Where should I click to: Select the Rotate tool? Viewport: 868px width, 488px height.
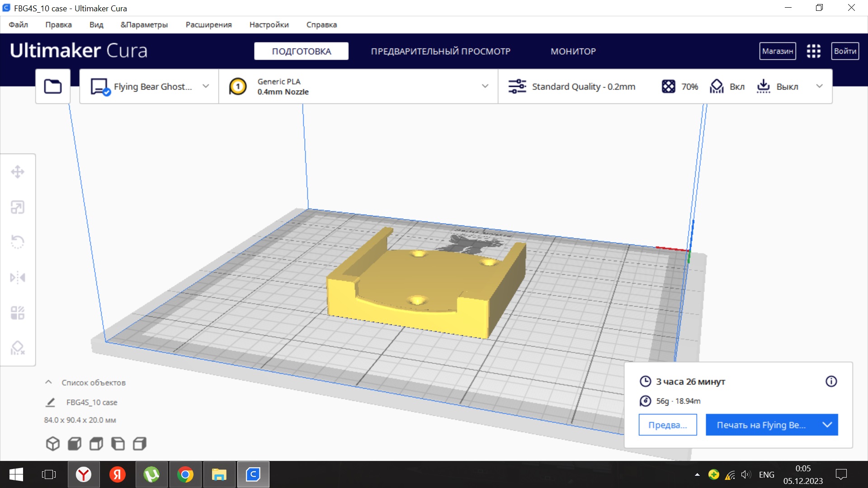coord(18,242)
